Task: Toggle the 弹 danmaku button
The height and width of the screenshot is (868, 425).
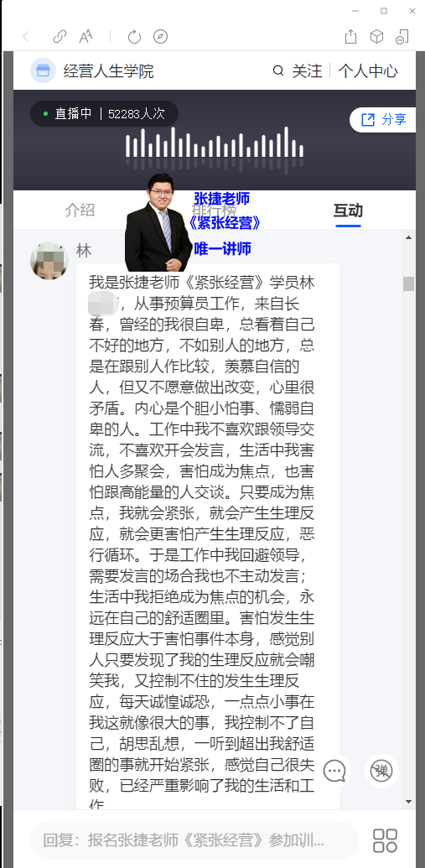Action: click(x=382, y=771)
